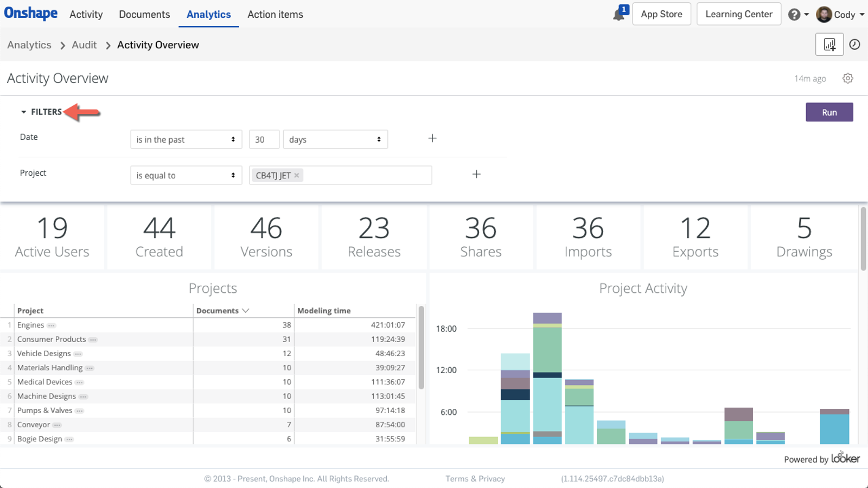Click the Onshape logo
The width and height of the screenshot is (868, 488).
coord(30,14)
